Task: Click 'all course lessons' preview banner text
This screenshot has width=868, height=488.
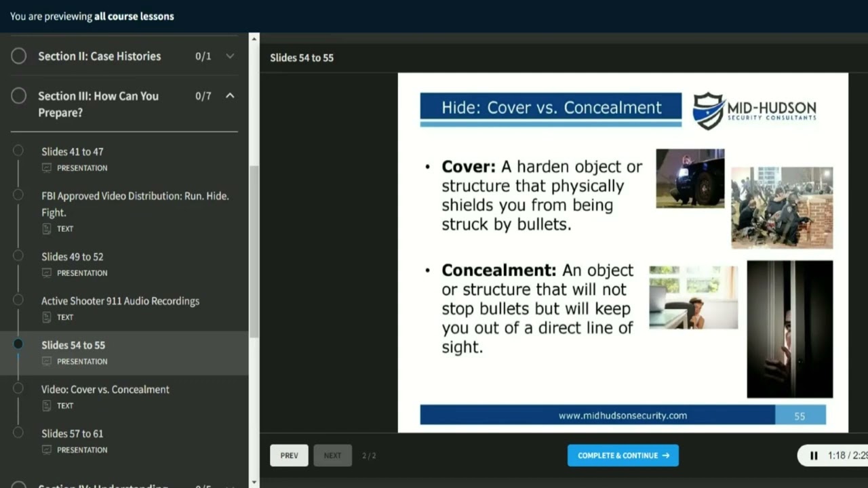Action: coord(134,16)
